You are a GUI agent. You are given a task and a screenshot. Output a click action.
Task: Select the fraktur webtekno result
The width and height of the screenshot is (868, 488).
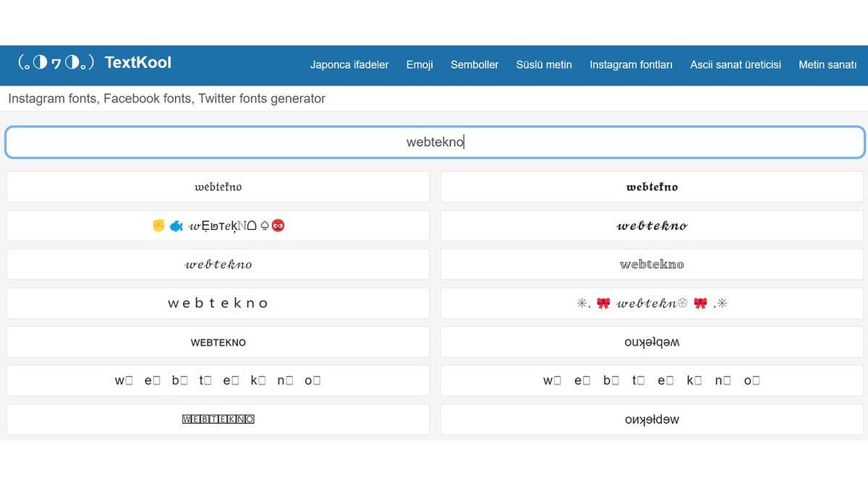(218, 187)
